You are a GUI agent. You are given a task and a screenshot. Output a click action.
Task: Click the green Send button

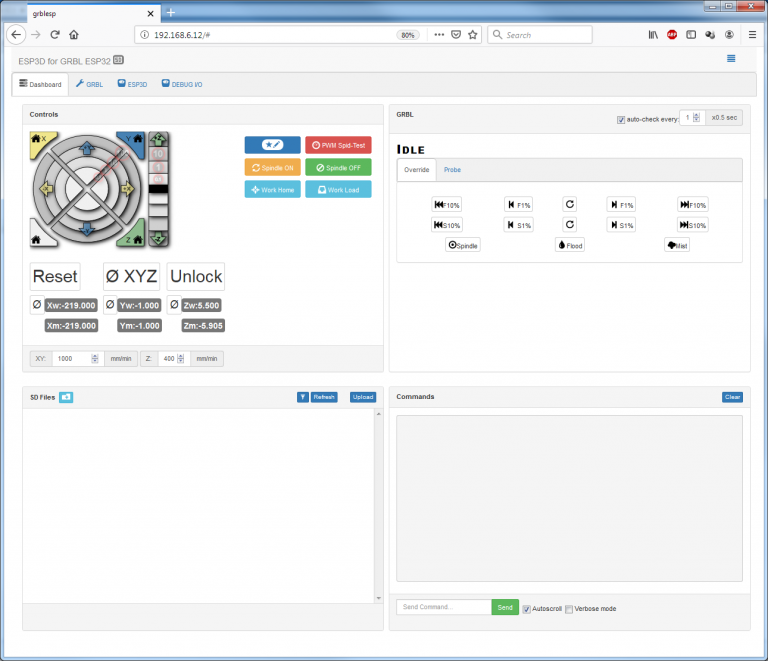[505, 607]
